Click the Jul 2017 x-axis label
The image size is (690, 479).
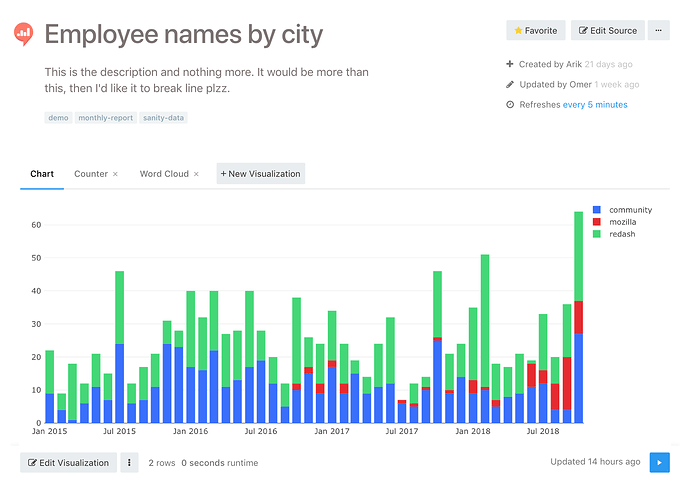[401, 431]
